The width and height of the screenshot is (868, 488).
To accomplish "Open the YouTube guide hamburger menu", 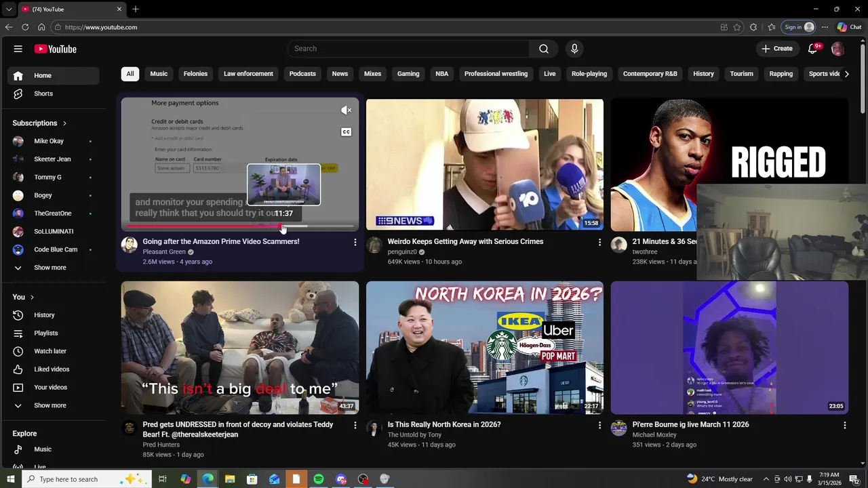I will point(18,49).
